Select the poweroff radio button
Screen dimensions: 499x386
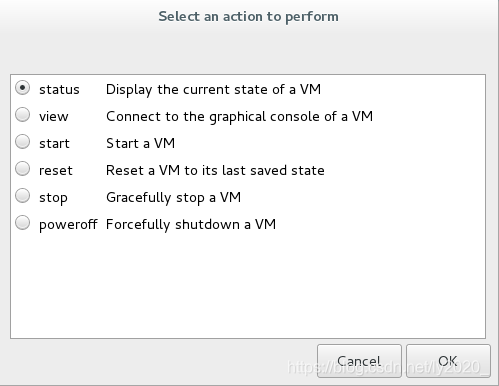coord(23,223)
